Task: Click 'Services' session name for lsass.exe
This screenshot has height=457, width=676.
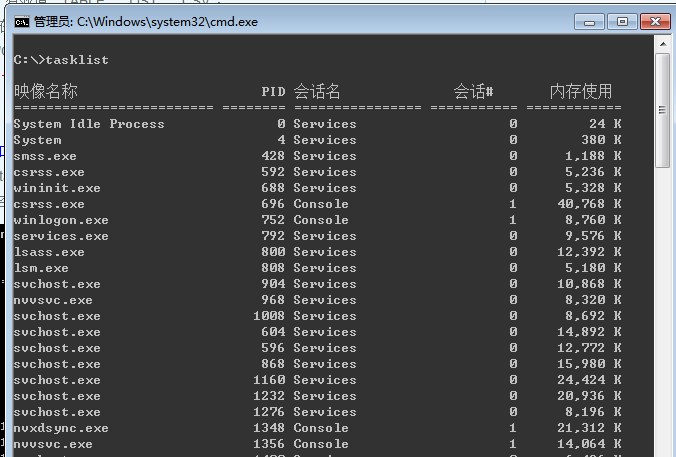Action: [x=325, y=252]
